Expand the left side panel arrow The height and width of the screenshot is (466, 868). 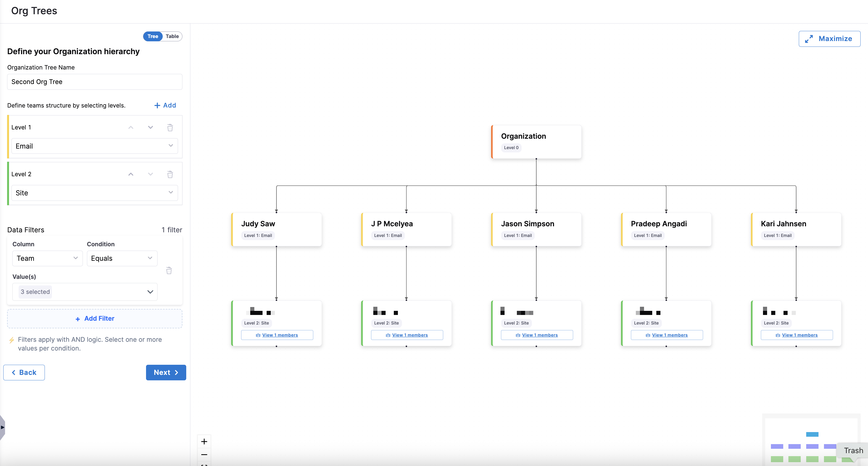click(2, 427)
